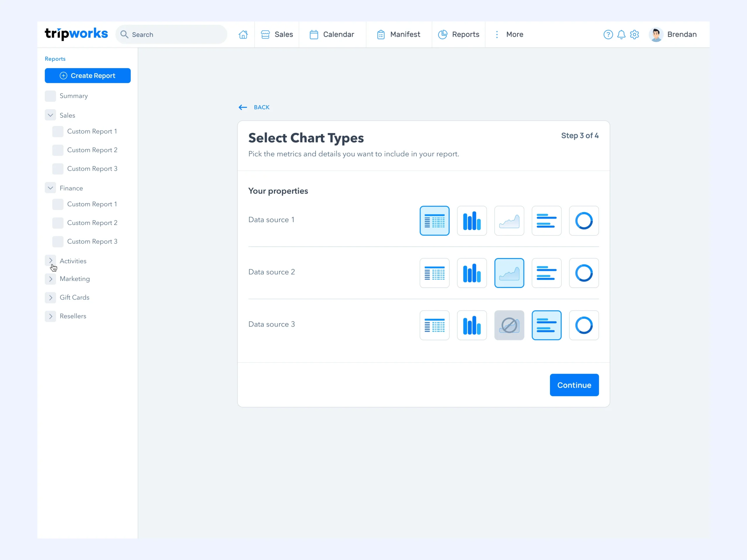Click the Data source 1 label
Screen dimensions: 747x560
pyautogui.click(x=271, y=220)
